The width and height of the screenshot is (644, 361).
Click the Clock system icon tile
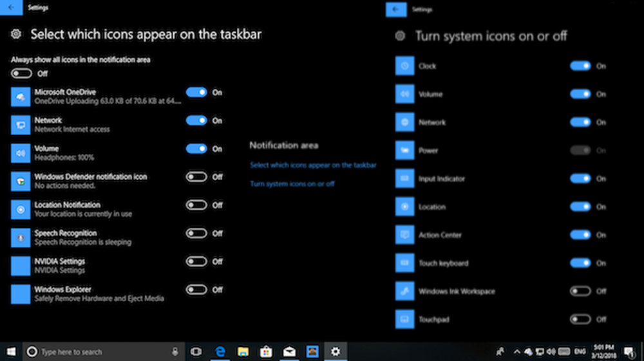pyautogui.click(x=404, y=66)
